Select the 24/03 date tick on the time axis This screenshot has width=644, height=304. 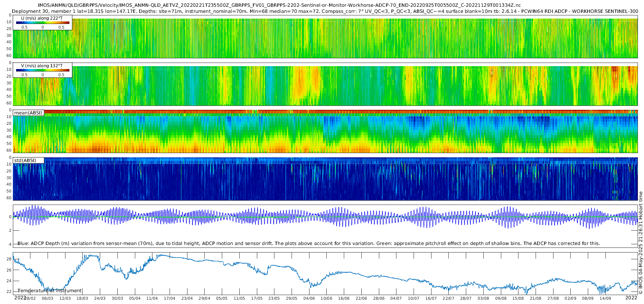coord(100,298)
